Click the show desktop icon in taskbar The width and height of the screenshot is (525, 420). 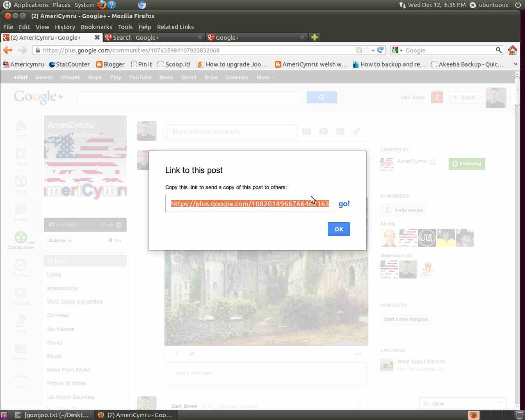[4, 415]
